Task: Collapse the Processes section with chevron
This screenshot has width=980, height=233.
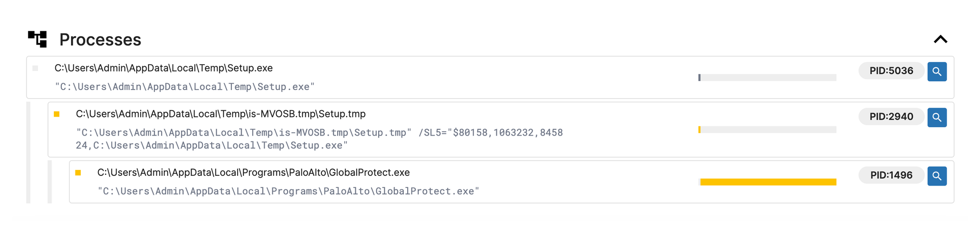Action: click(940, 39)
